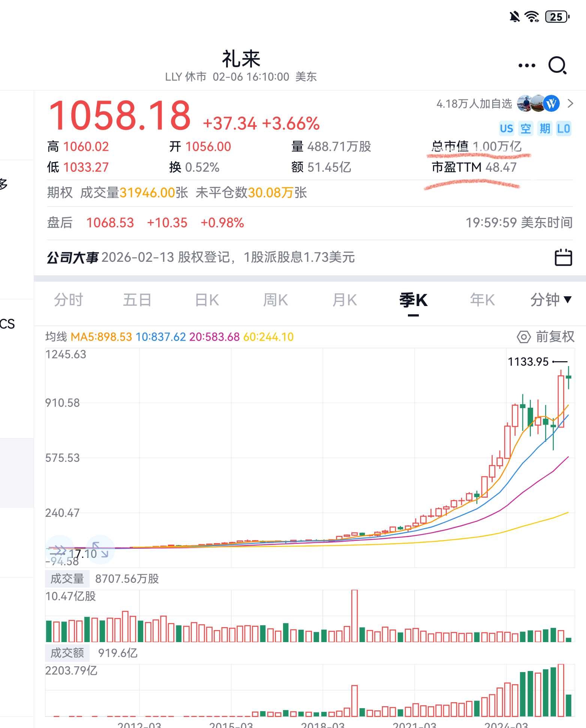Tap the 10:837.62 moving average label
Viewport: 586px width, 728px height.
160,337
